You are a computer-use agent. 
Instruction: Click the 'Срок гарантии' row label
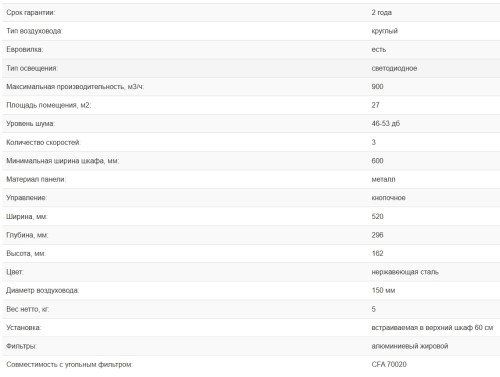tap(31, 13)
